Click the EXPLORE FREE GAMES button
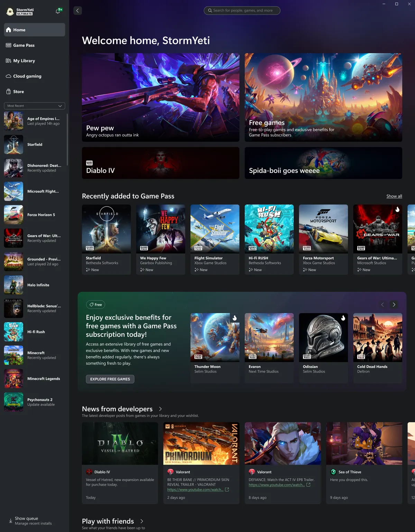The height and width of the screenshot is (532, 415). coord(110,379)
